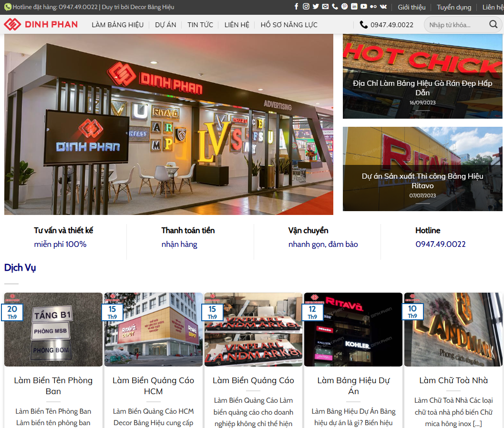Viewport: 504px width, 428px height.
Task: Open the Facebook icon in top bar
Action: (x=297, y=6)
